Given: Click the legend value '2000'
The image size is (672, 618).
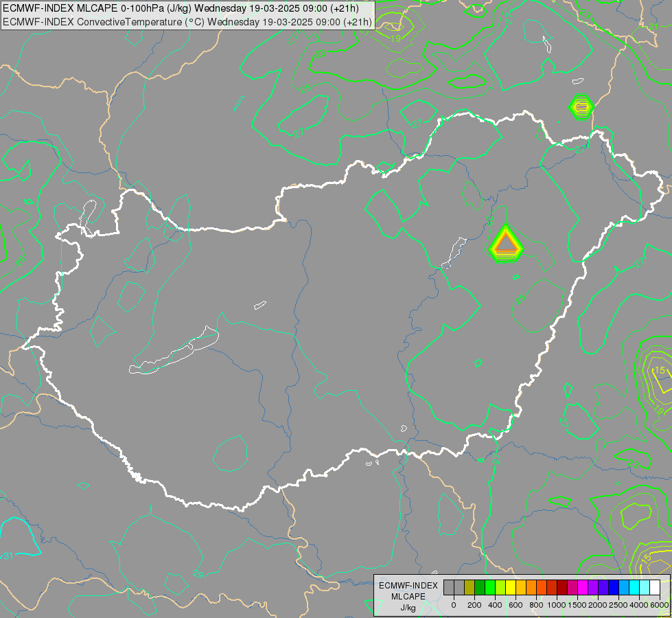Looking at the screenshot, I should (x=598, y=605).
